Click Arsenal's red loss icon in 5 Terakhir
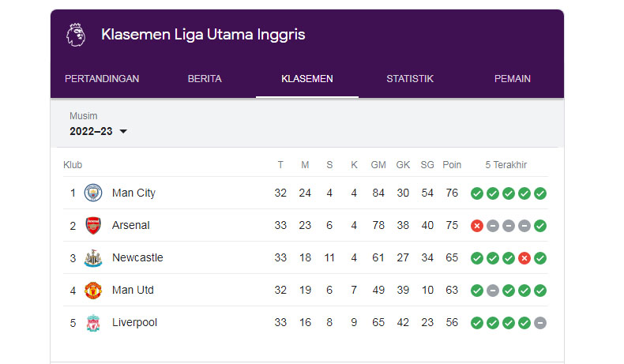Viewport: 624px width, 364px height. (x=477, y=226)
